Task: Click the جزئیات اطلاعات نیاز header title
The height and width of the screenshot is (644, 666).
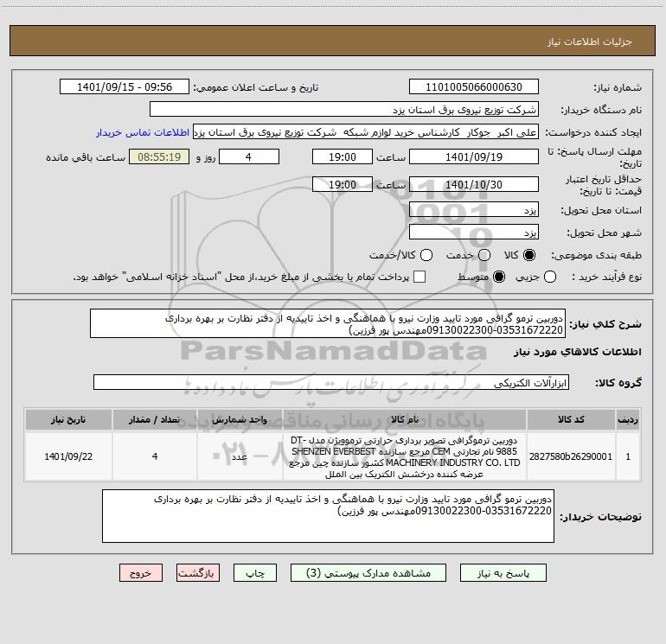Action: [590, 41]
